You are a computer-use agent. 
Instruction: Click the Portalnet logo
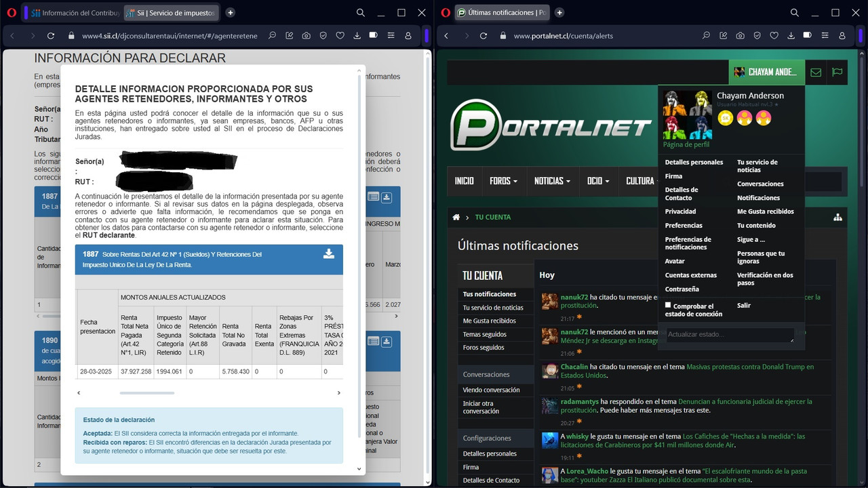click(x=551, y=126)
